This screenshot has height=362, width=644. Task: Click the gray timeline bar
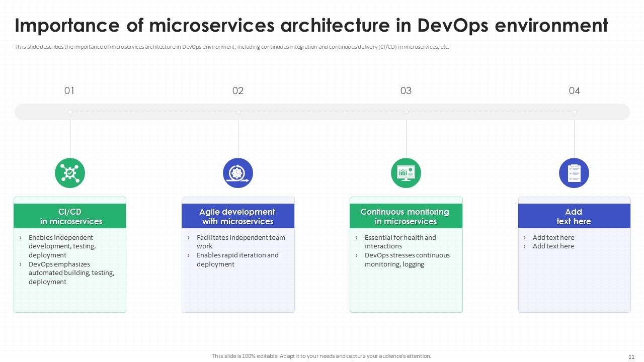(x=322, y=112)
